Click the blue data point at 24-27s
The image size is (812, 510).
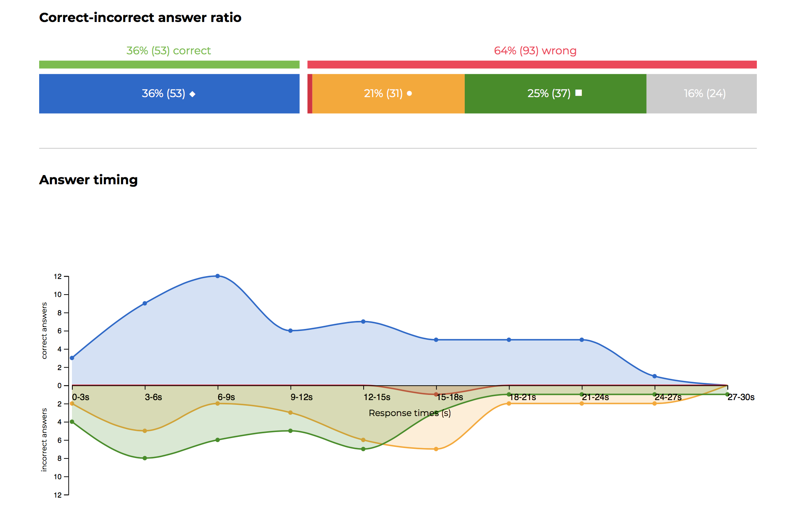(x=654, y=376)
